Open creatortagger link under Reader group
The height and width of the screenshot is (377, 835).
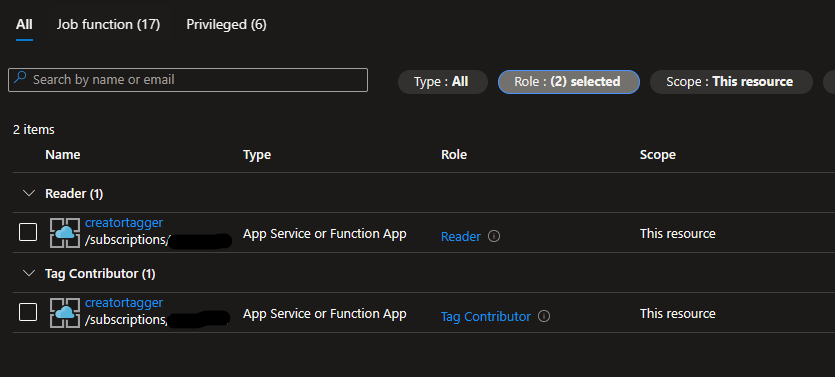point(124,223)
